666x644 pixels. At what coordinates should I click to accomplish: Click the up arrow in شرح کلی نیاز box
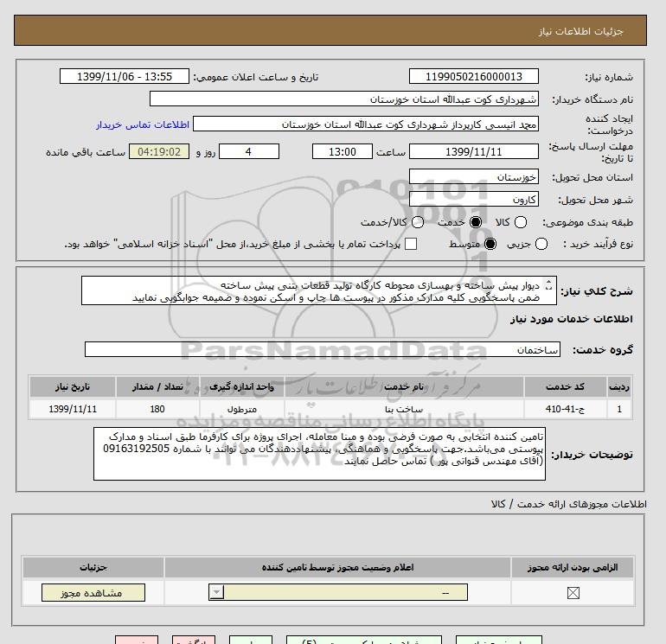coord(548,282)
